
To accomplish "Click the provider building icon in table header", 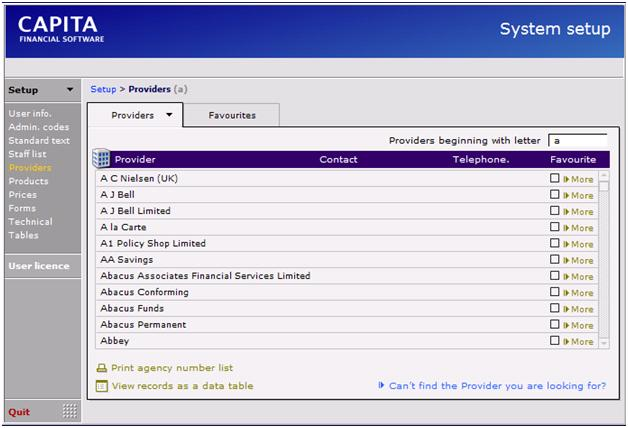I will [101, 159].
